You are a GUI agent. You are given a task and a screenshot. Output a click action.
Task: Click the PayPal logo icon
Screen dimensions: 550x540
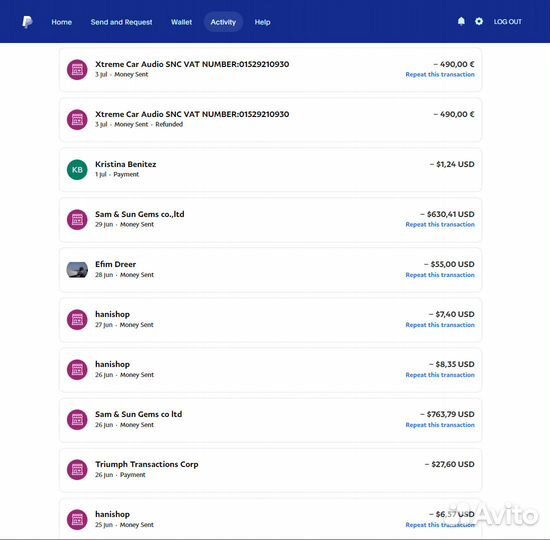(27, 22)
